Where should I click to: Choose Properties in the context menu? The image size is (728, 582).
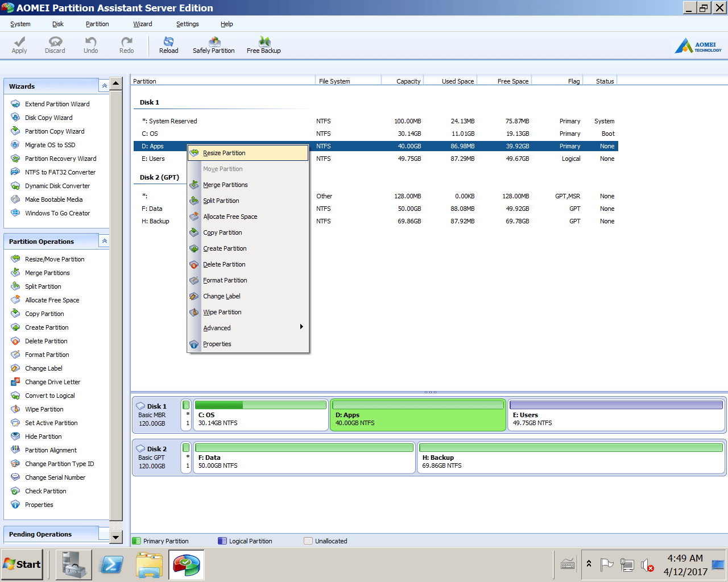click(248, 344)
